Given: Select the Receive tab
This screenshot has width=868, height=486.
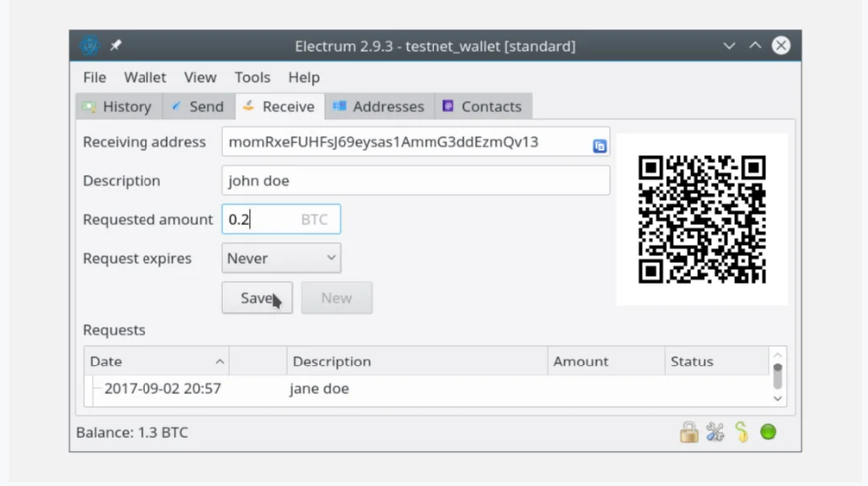Looking at the screenshot, I should [x=280, y=107].
